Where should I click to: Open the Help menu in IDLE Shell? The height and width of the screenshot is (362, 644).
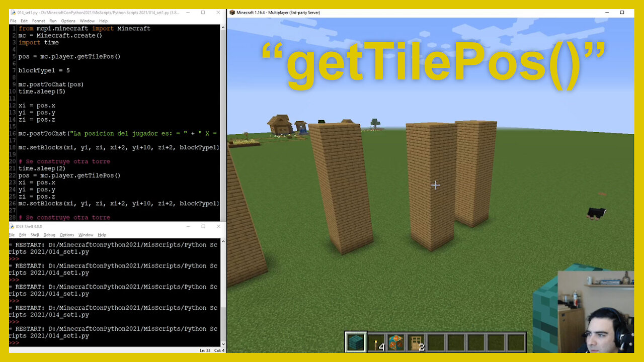[x=102, y=235]
